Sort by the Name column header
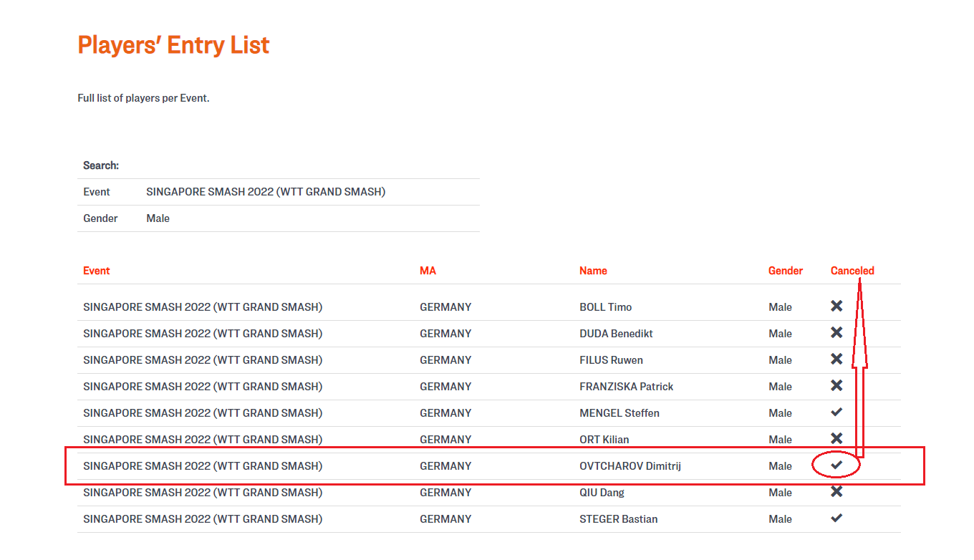 [593, 271]
